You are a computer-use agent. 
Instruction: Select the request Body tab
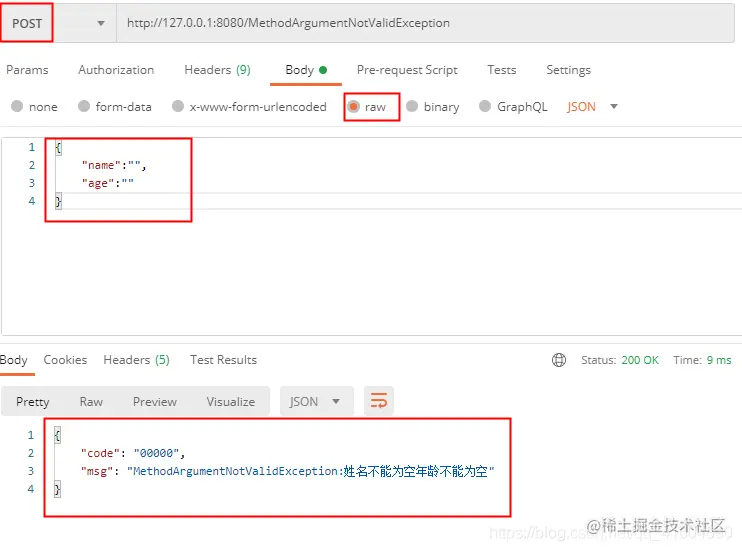click(x=306, y=70)
